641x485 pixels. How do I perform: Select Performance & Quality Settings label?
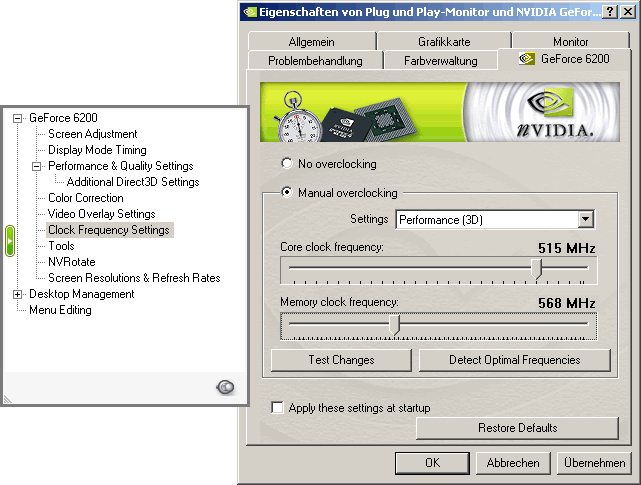point(121,166)
